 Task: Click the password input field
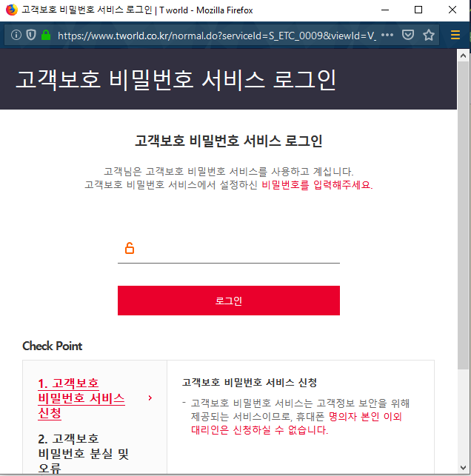237,249
